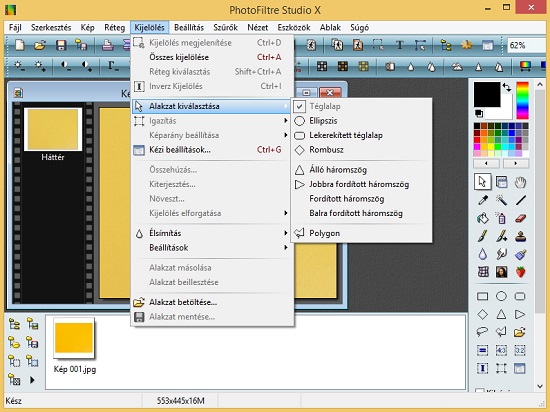
Task: Click the tool palette scroll-down arrow
Action: [540, 386]
